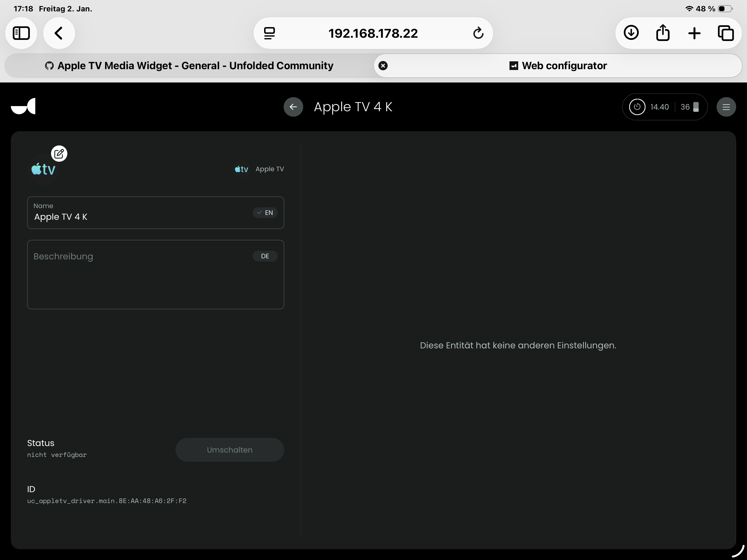Switch to the Apple TV Media Widget tab
The image size is (747, 560).
pyautogui.click(x=189, y=65)
